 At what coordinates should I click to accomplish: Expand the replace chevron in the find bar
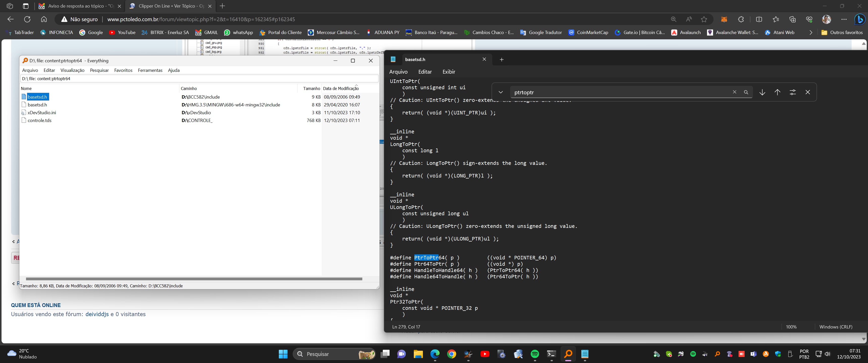[x=501, y=92]
